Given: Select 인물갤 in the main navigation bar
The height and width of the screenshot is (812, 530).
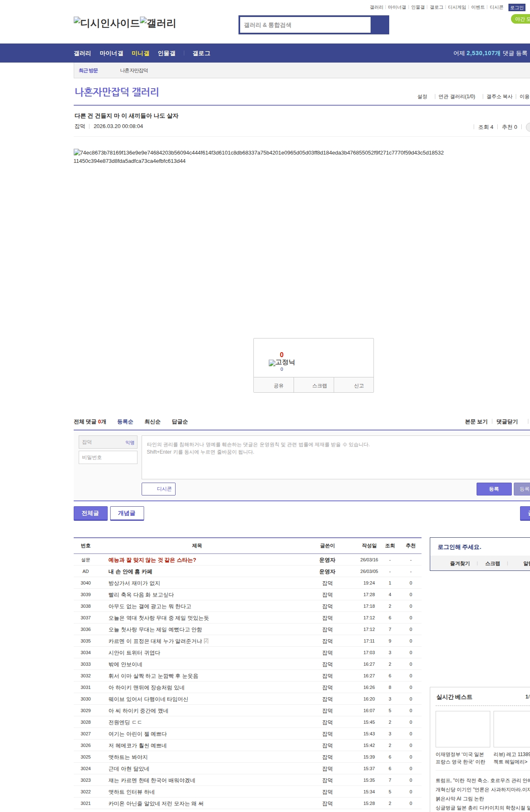Looking at the screenshot, I should tap(166, 53).
